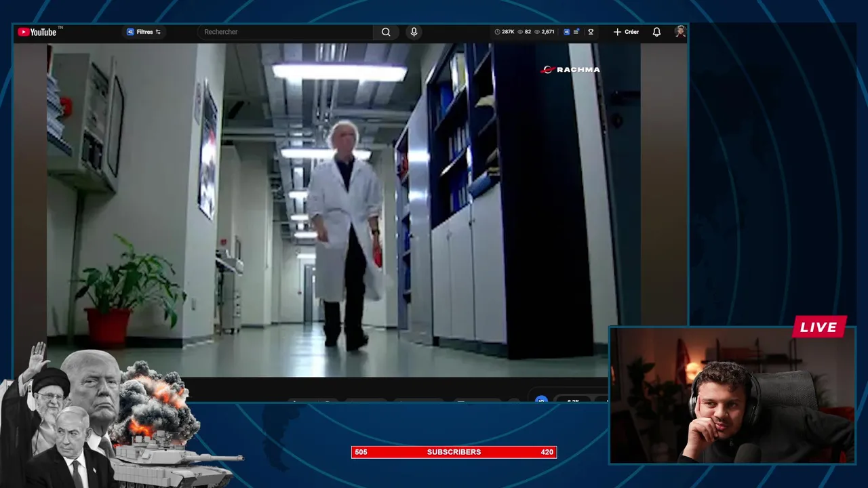
Task: Select the 2,671 views stat in the toolbar
Action: [545, 32]
